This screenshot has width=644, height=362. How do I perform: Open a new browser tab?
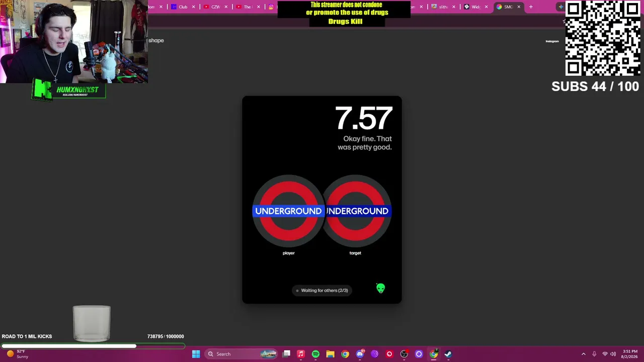[531, 7]
